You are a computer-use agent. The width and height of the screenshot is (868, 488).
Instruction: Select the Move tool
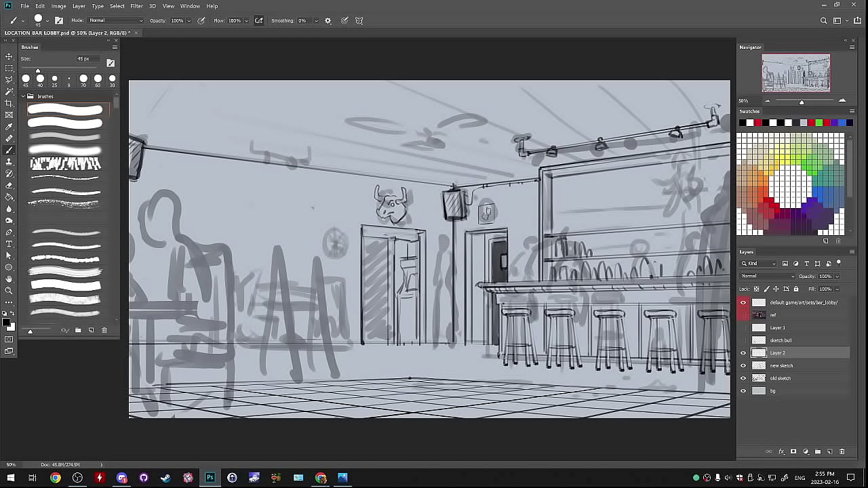(x=9, y=56)
